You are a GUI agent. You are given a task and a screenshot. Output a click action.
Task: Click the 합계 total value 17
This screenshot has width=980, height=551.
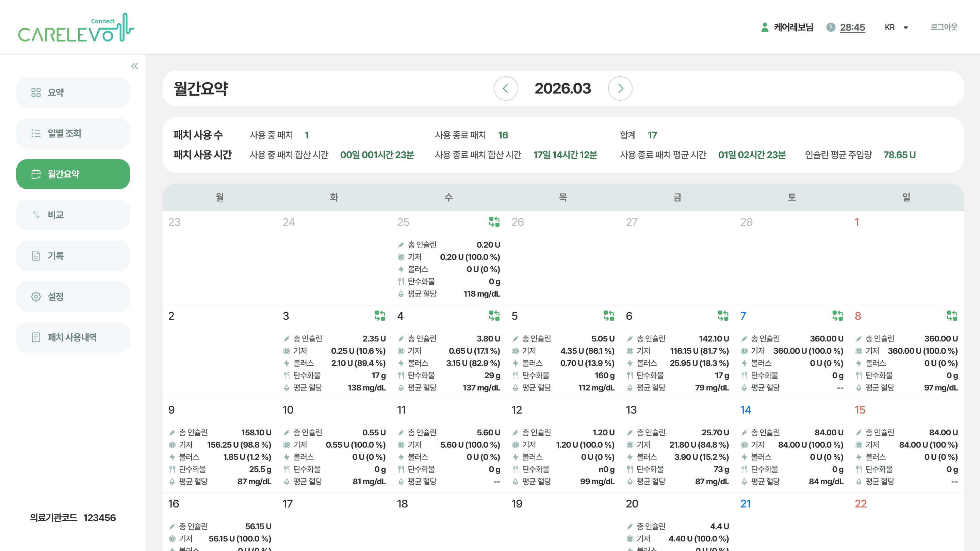click(652, 135)
